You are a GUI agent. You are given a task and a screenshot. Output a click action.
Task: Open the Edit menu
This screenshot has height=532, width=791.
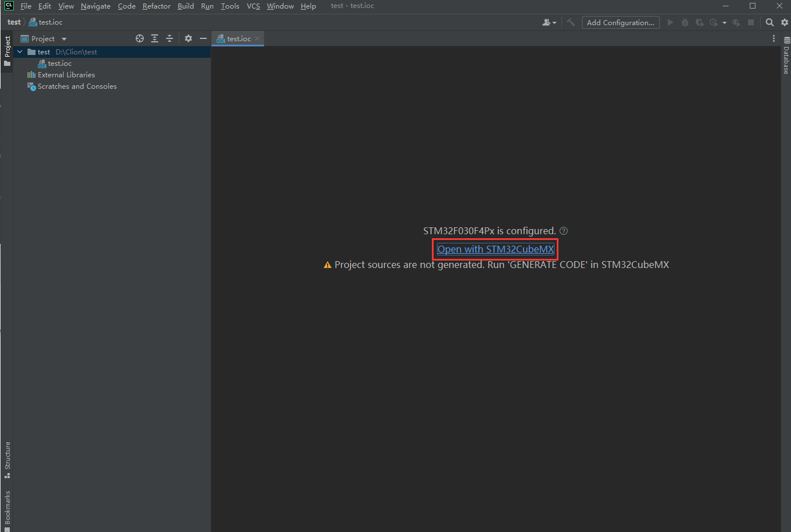(45, 6)
